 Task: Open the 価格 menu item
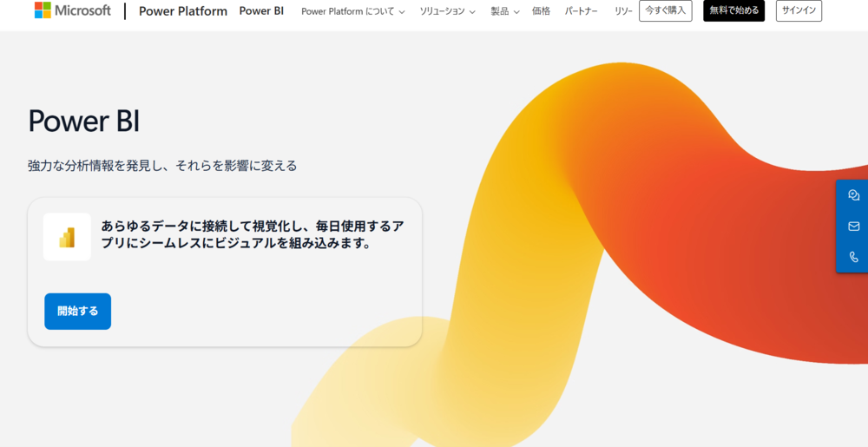tap(541, 11)
